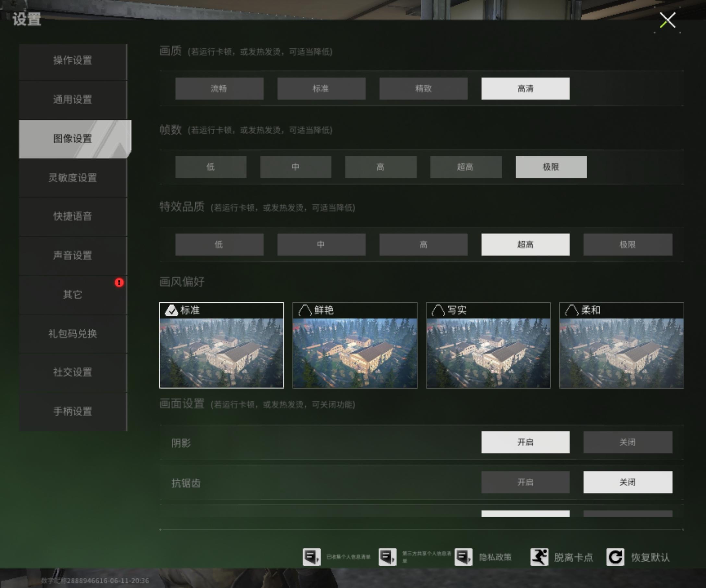Open the 礼包码兑换 gift code page
Viewport: 706px width, 588px height.
tap(73, 334)
